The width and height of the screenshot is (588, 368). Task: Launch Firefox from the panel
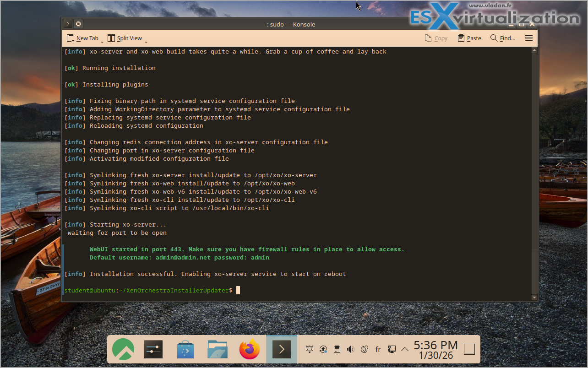point(250,350)
